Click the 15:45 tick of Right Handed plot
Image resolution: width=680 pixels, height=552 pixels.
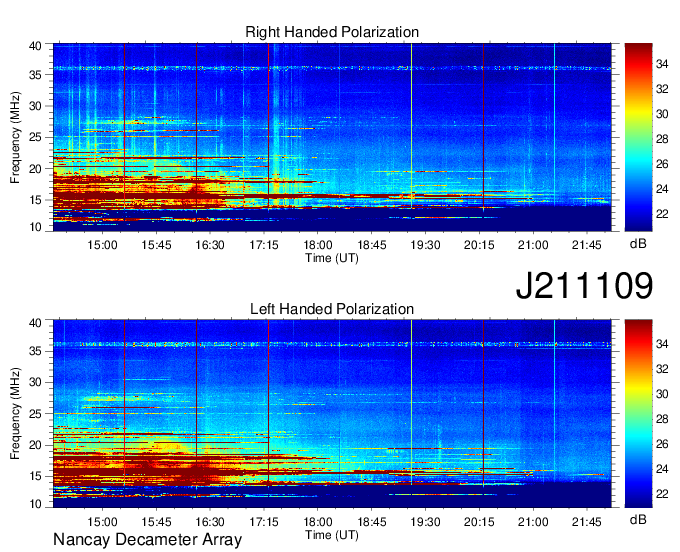[x=156, y=245]
